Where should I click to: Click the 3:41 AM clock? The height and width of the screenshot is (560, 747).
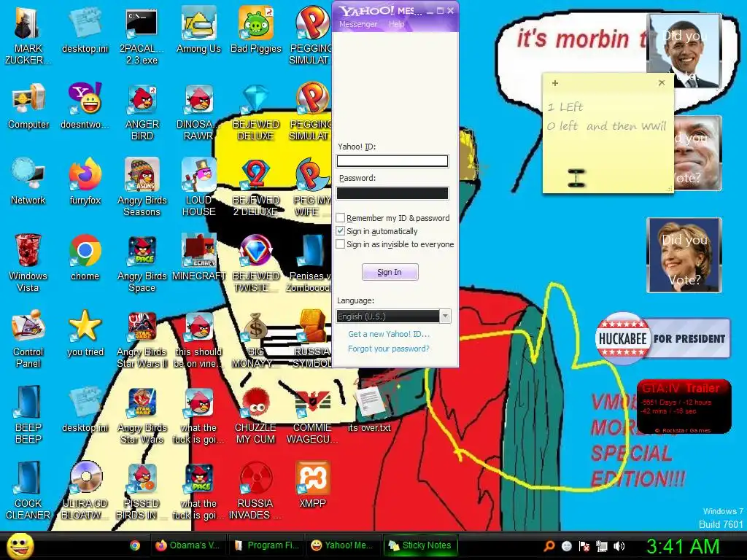pyautogui.click(x=682, y=546)
